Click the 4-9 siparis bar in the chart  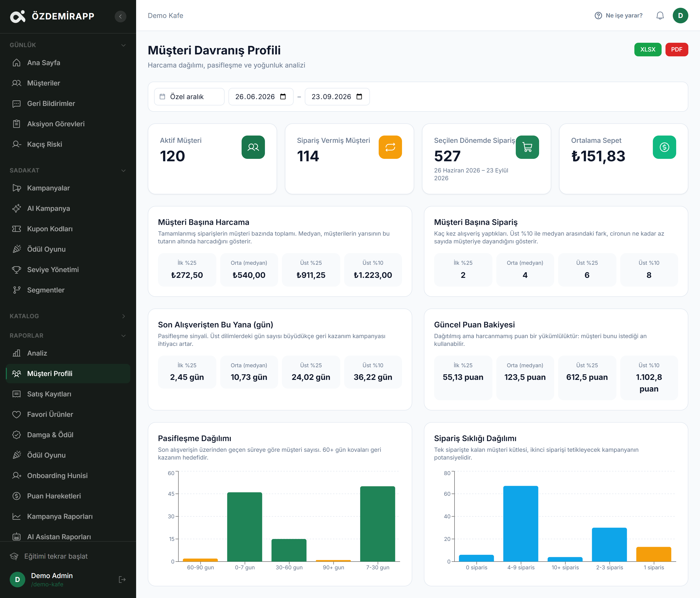point(521,524)
